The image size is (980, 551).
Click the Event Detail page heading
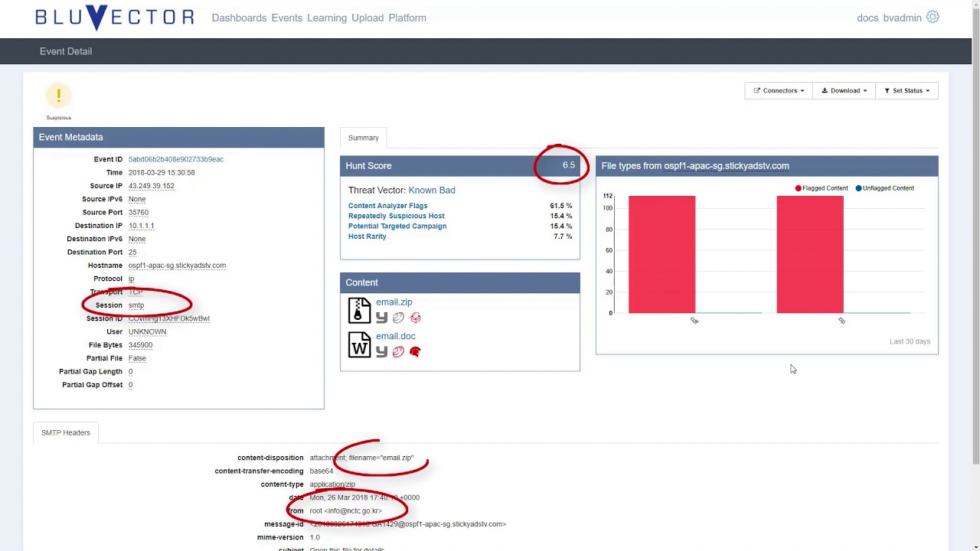coord(66,51)
